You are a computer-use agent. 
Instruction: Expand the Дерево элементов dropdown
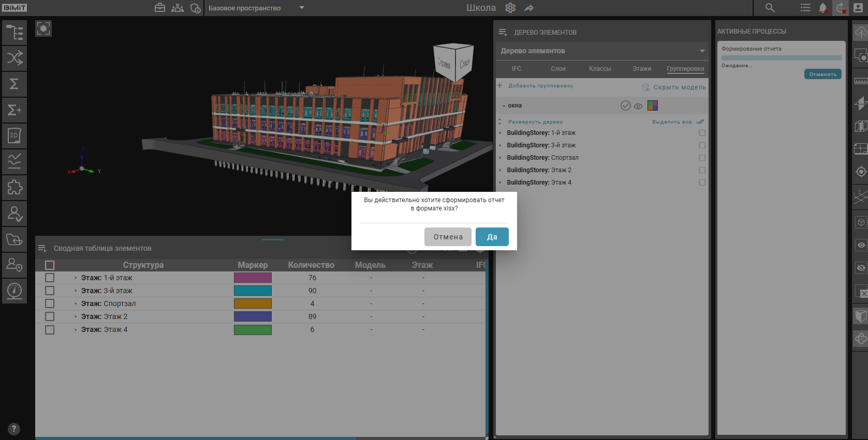(702, 51)
